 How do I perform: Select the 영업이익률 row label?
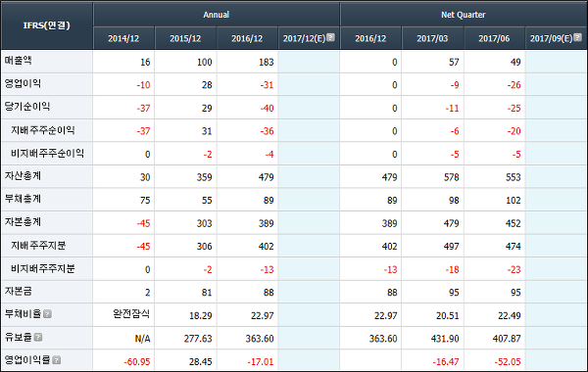pos(27,360)
